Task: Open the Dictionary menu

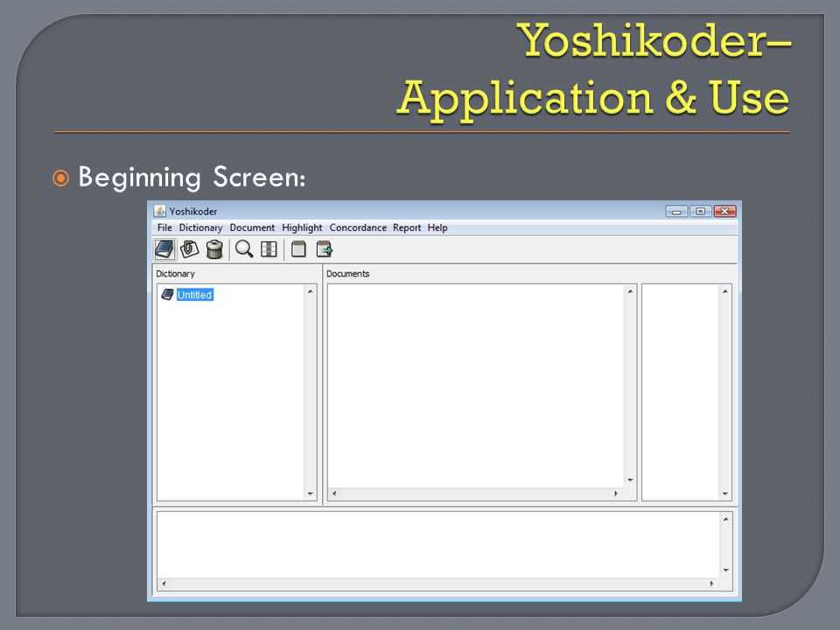Action: [200, 227]
